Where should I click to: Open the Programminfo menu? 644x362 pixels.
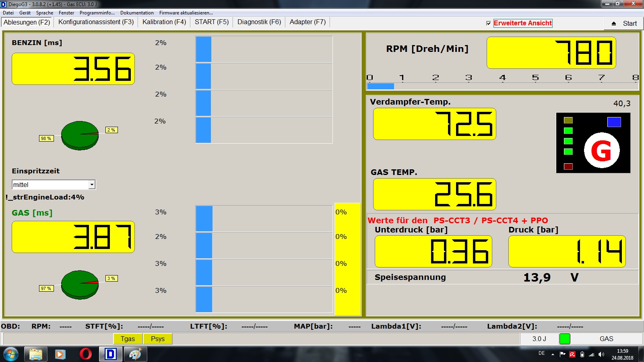tap(97, 13)
